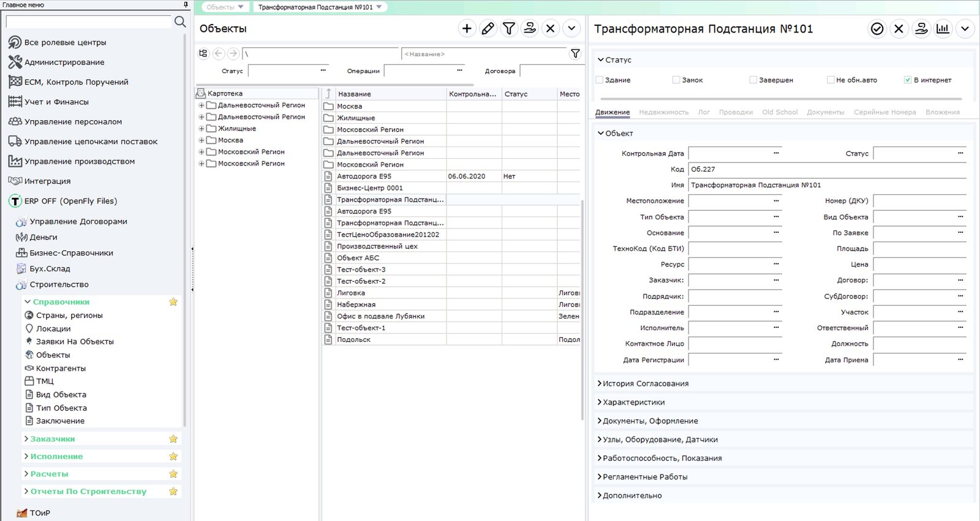Viewport: 980px width, 521px height.
Task: Click into the Код field showing 06.227
Action: click(x=827, y=169)
